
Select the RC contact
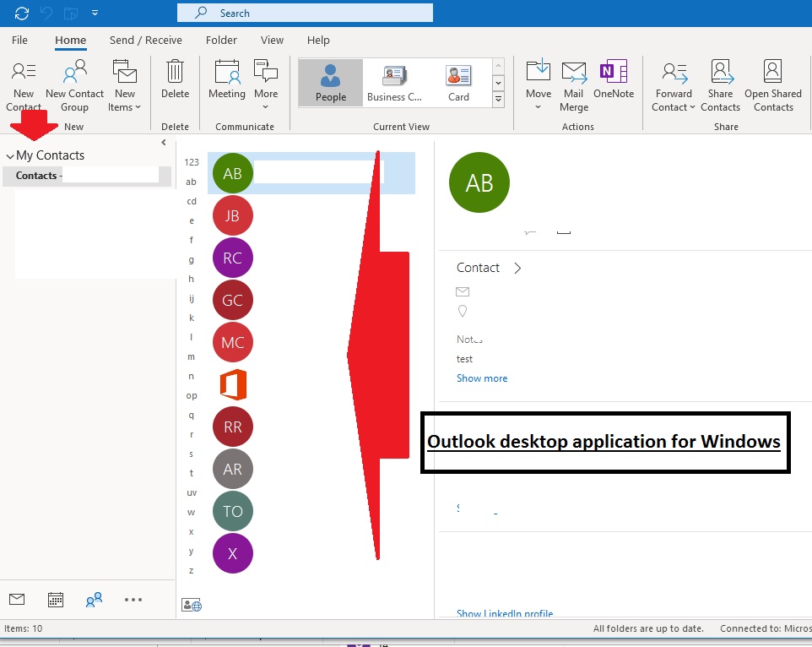point(232,258)
